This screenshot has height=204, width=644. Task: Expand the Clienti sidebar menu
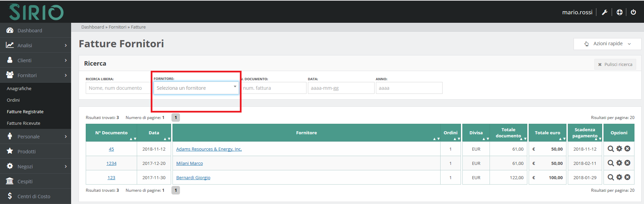(x=35, y=60)
